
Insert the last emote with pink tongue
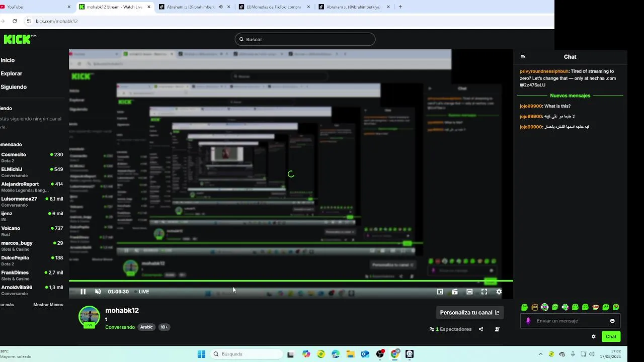616,307
